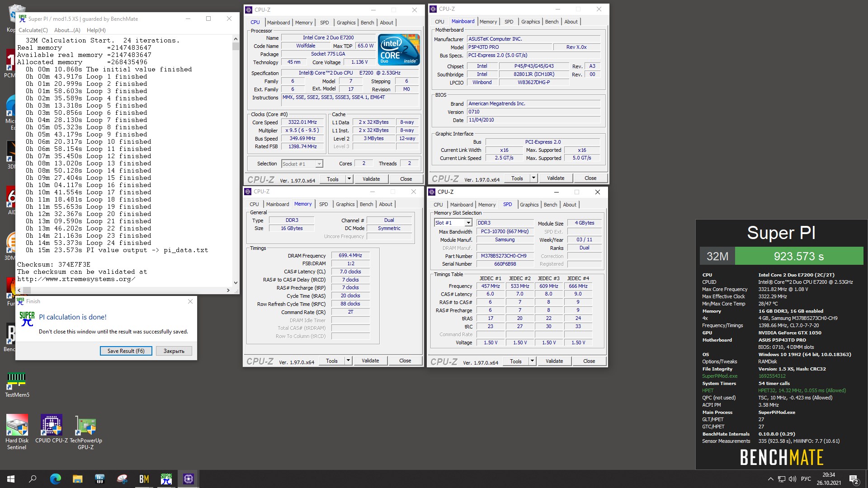
Task: Open BenchMate BM taskbar icon
Action: point(144,479)
